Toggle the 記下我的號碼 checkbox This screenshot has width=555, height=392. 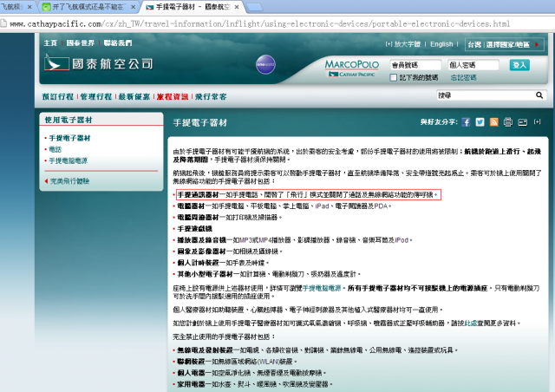[393, 77]
